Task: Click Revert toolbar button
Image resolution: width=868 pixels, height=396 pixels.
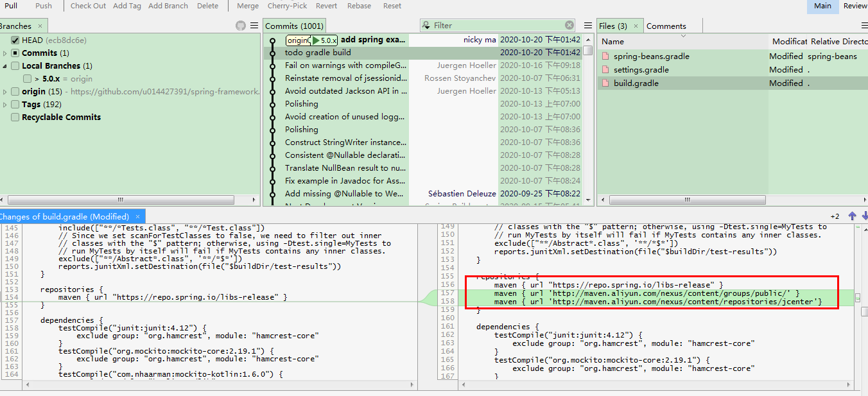Action: (326, 6)
